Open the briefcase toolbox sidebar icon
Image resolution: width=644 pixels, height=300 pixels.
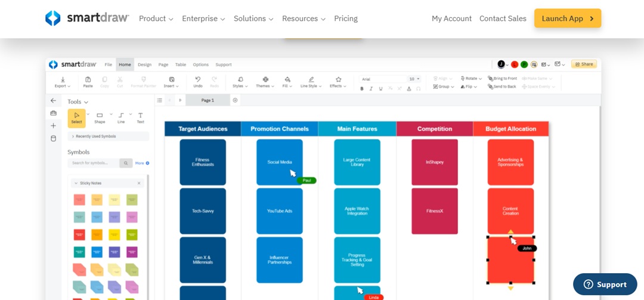pos(54,113)
